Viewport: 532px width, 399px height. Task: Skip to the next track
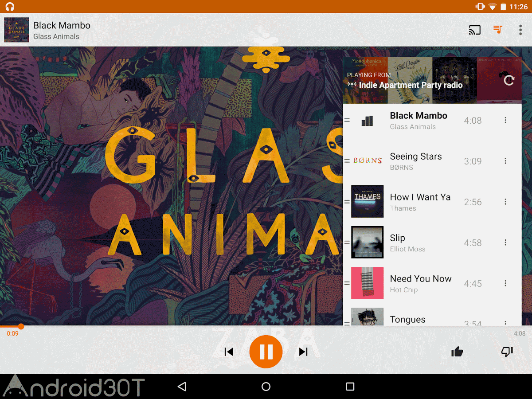pyautogui.click(x=303, y=352)
